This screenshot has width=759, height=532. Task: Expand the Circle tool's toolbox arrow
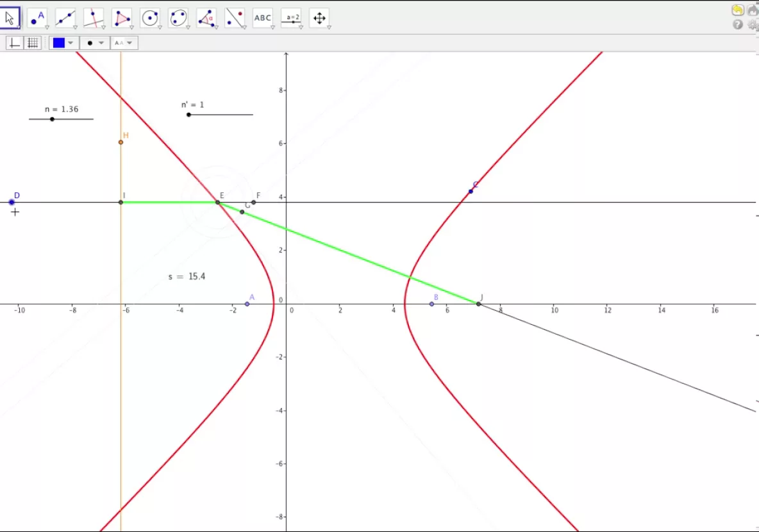pos(160,28)
